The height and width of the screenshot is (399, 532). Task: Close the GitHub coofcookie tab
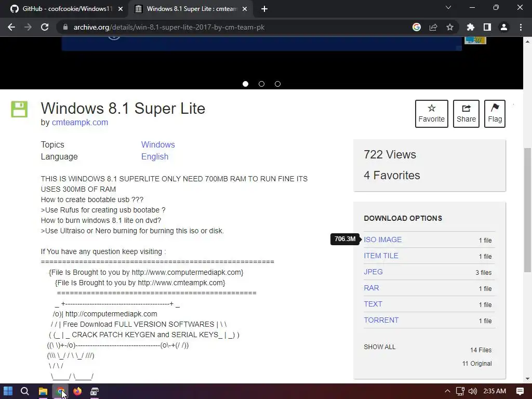point(121,9)
